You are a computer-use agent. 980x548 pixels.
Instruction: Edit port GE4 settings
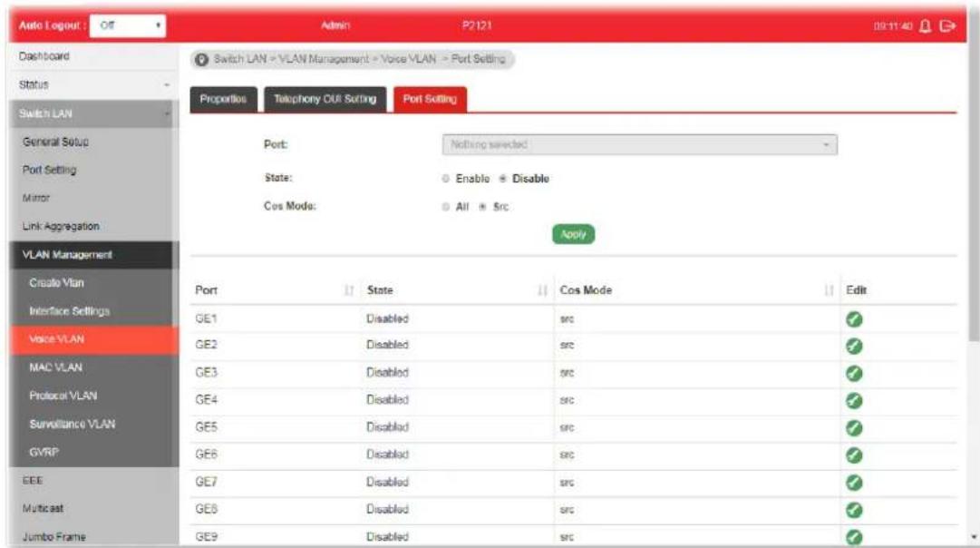[x=854, y=400]
